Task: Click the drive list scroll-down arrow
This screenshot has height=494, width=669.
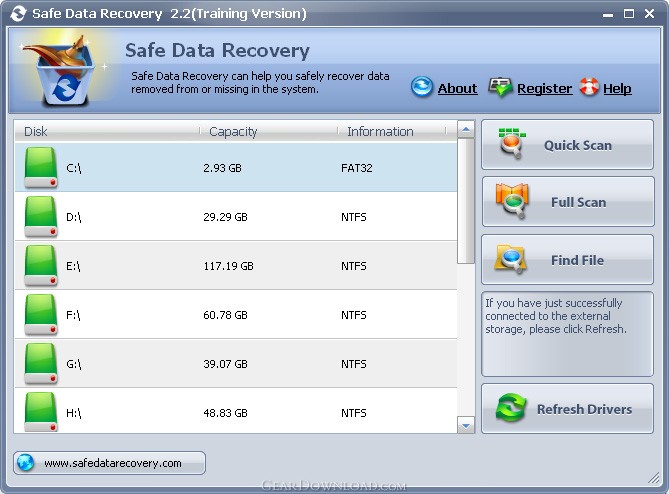Action: [x=465, y=425]
